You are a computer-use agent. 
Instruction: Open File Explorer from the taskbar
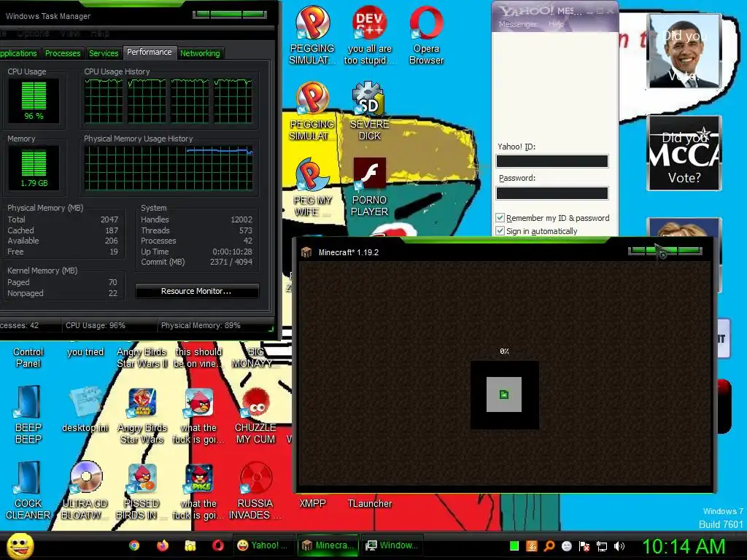[190, 545]
